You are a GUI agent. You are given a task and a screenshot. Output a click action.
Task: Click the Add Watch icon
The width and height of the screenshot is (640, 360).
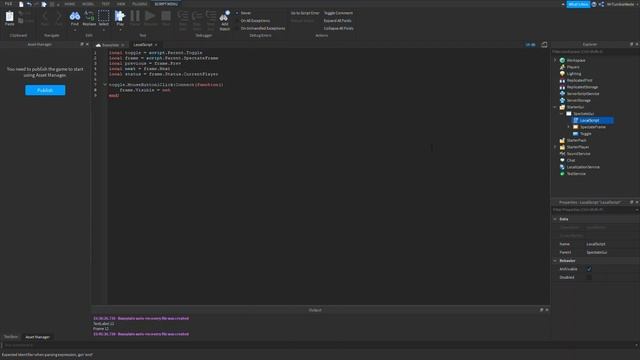(224, 16)
